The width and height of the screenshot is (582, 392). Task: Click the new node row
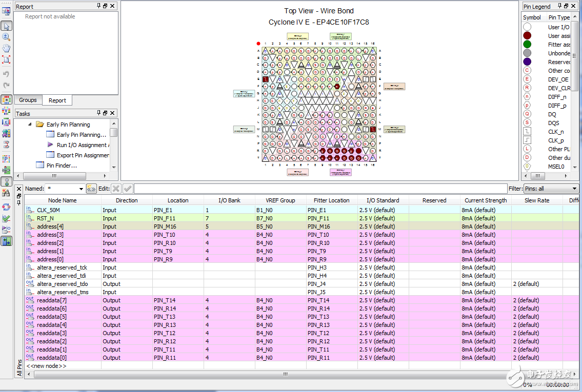tap(47, 366)
